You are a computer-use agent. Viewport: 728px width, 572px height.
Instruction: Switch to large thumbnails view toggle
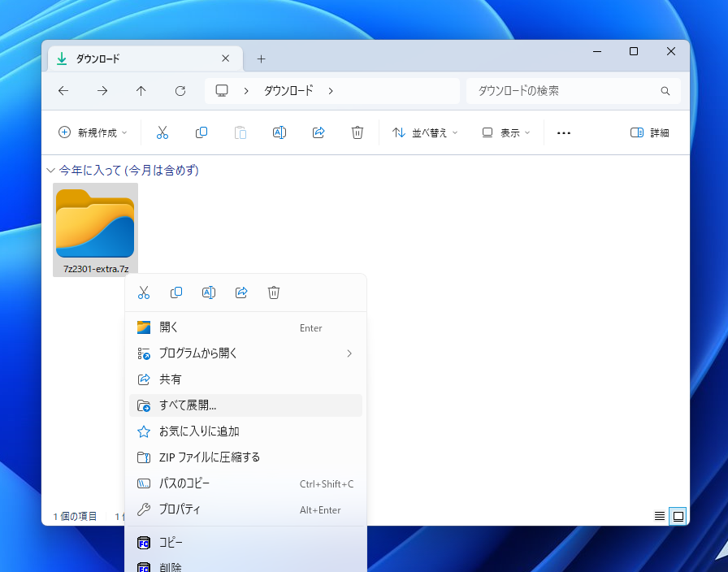[x=678, y=516]
